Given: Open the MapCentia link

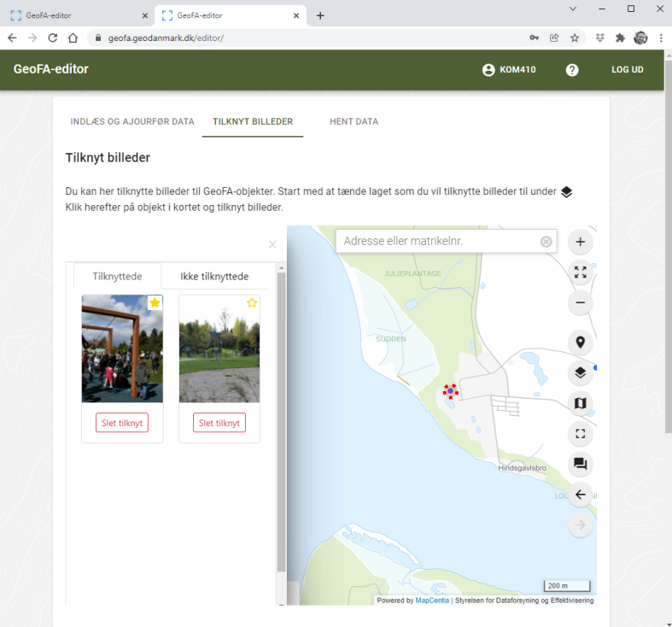Looking at the screenshot, I should coord(432,601).
